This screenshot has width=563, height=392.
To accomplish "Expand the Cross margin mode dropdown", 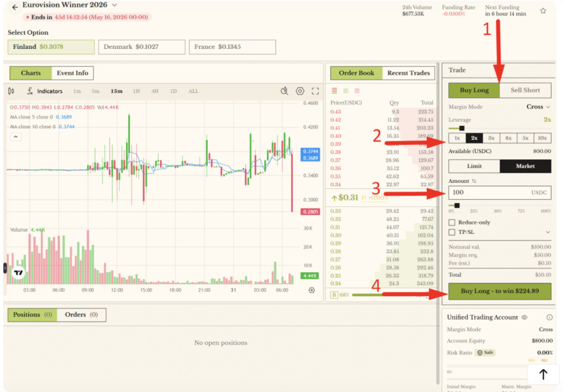I will coord(539,107).
